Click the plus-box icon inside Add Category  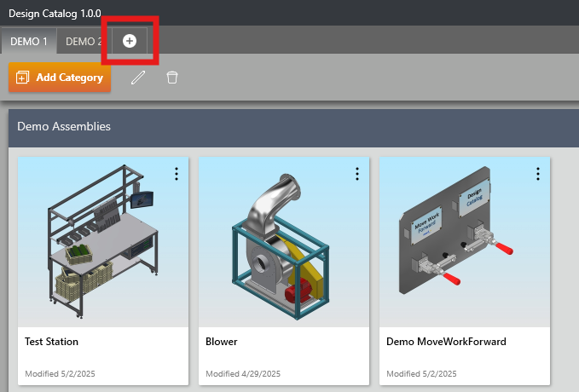(23, 78)
